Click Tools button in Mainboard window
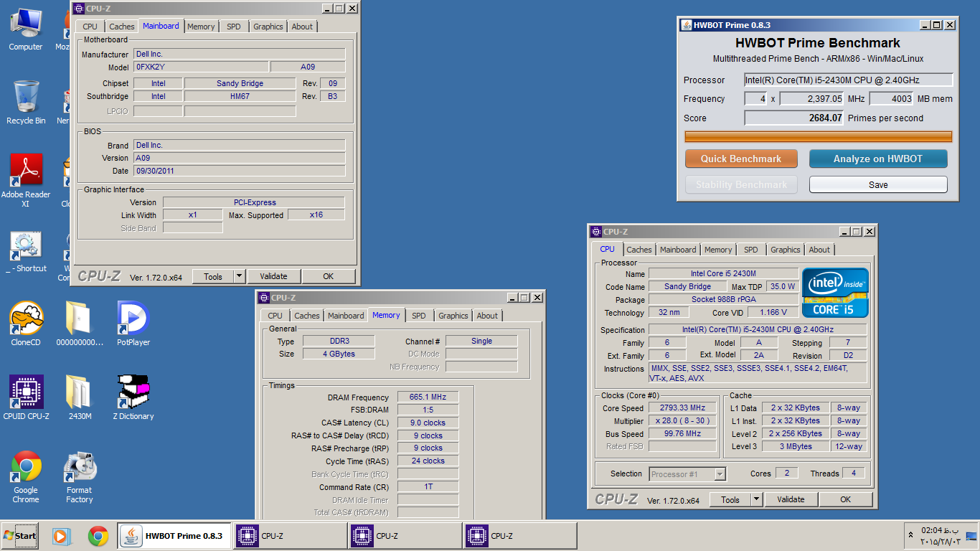980x551 pixels. 213,276
